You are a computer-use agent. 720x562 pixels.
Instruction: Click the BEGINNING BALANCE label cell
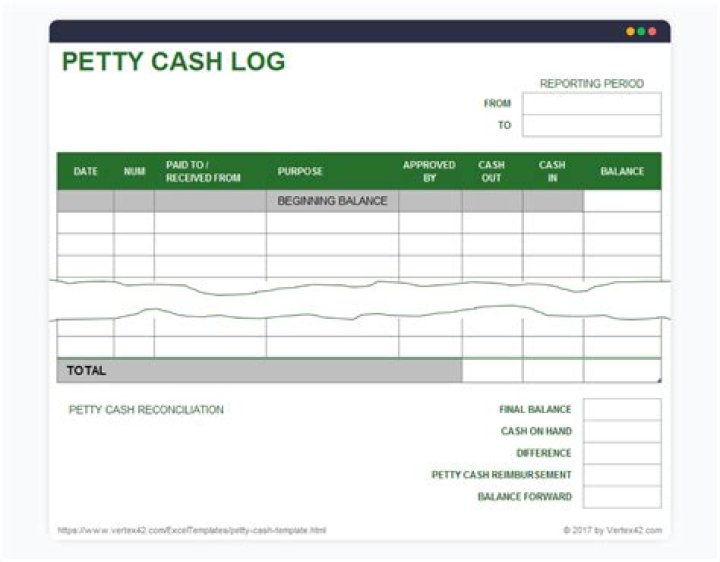point(332,201)
